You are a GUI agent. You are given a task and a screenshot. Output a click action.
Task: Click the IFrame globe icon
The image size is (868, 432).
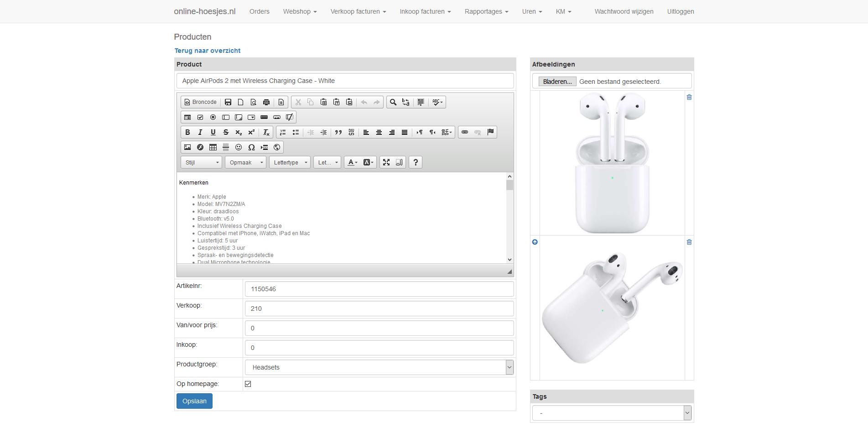pos(277,147)
